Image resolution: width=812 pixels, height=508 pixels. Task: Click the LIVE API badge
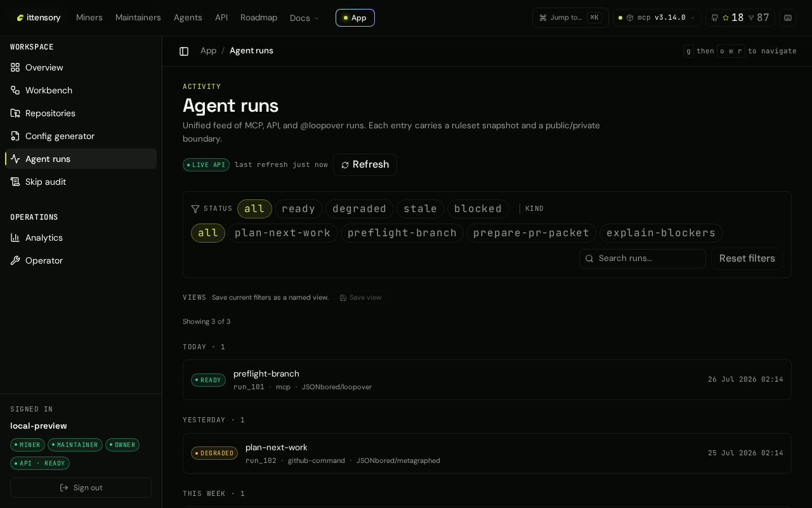[206, 165]
